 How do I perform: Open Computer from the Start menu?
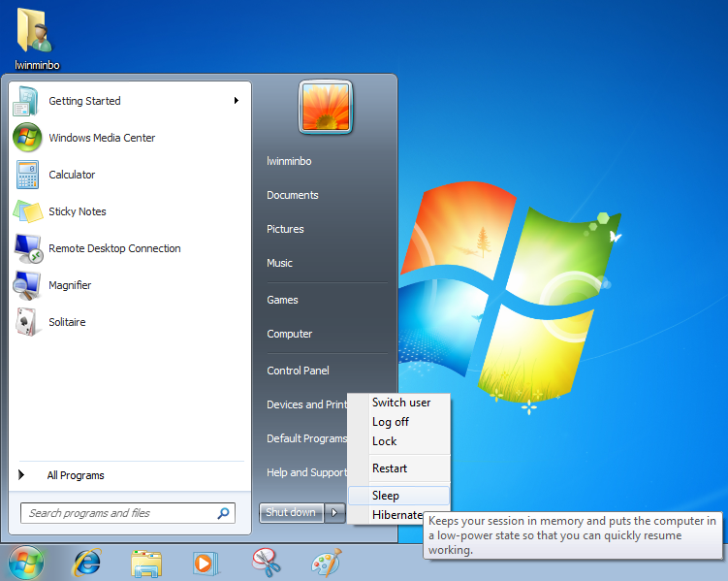[x=289, y=334]
